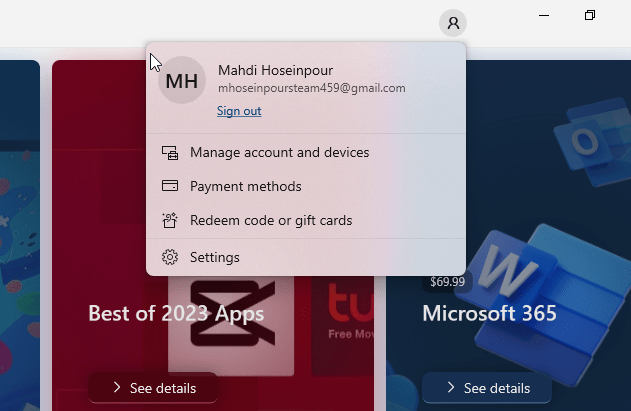Click the MH profile avatar
The width and height of the screenshot is (631, 411).
182,80
